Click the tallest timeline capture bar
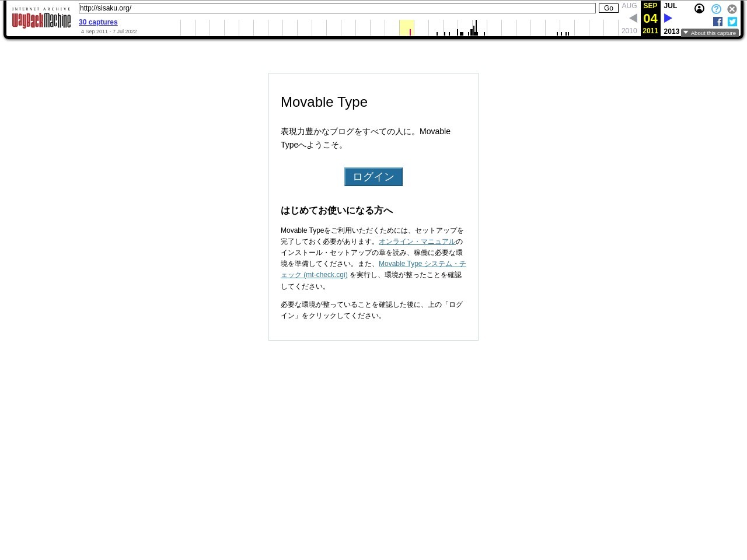 476,28
